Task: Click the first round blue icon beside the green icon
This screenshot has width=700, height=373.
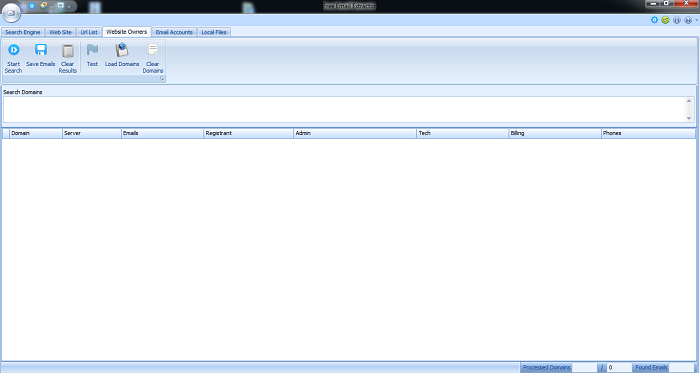Action: [x=677, y=20]
